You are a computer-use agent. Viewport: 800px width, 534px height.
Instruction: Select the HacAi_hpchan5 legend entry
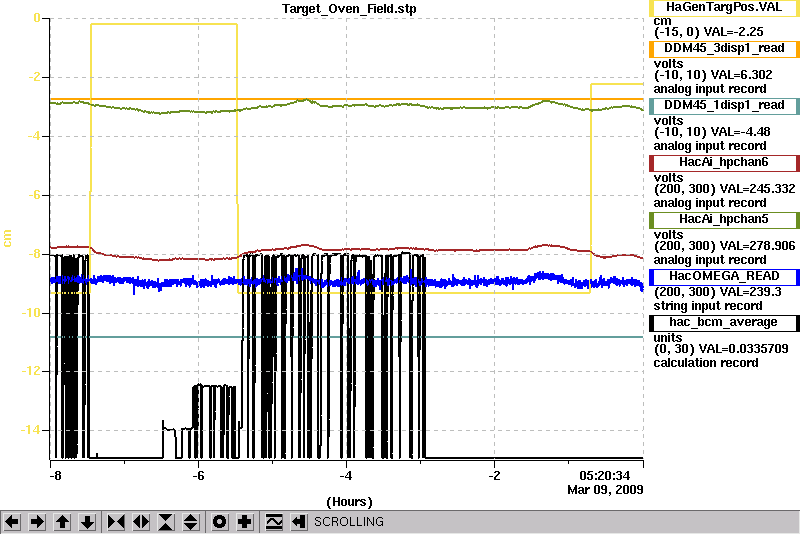[723, 220]
